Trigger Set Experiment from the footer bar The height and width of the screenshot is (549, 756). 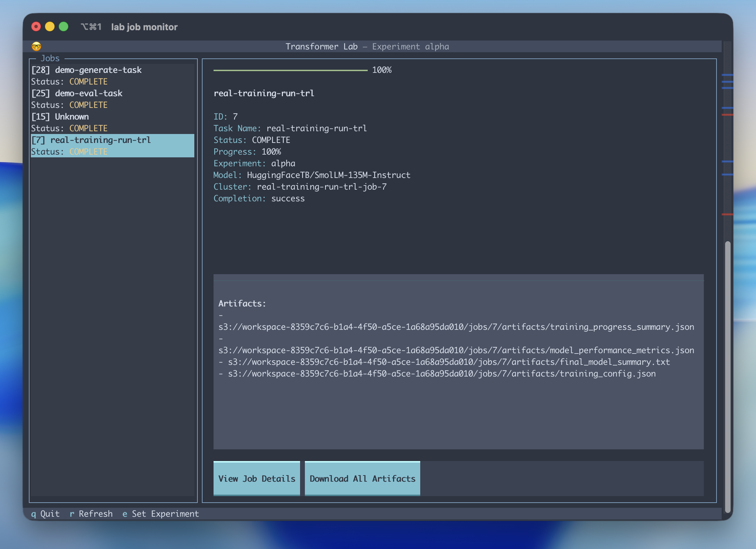coord(160,514)
